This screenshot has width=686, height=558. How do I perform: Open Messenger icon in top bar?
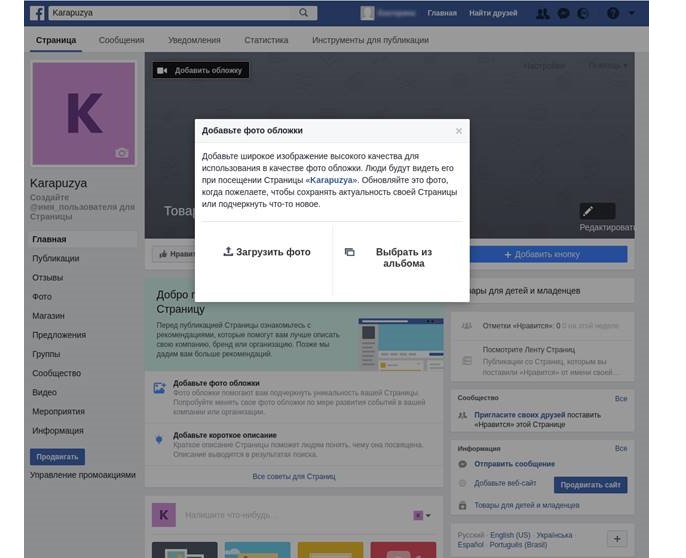pos(563,13)
